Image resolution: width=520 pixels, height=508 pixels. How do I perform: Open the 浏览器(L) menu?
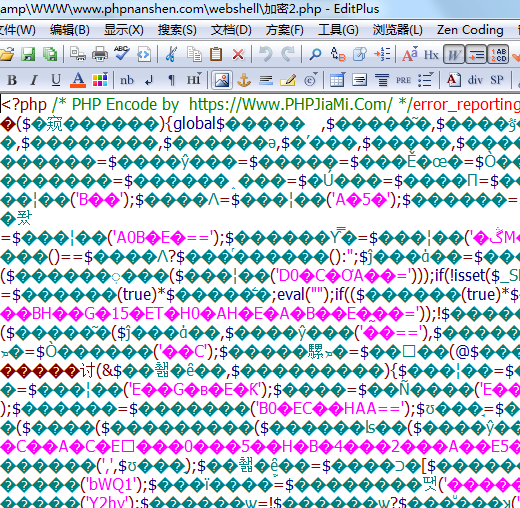pyautogui.click(x=397, y=30)
